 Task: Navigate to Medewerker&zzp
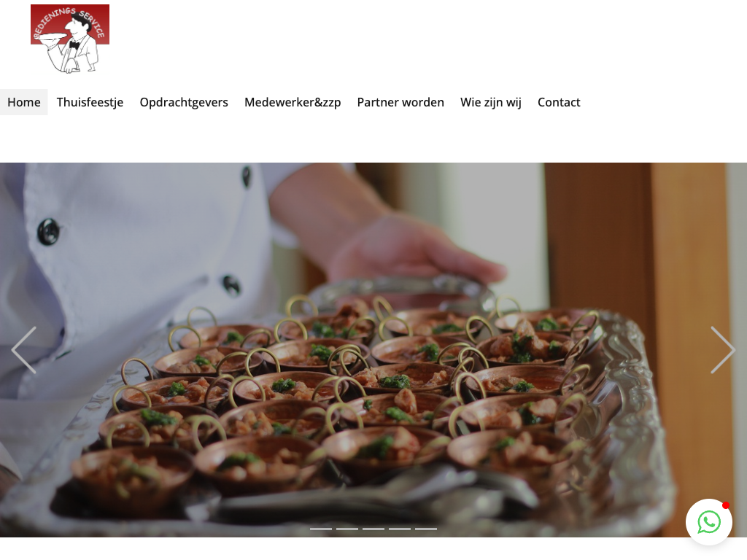[293, 102]
